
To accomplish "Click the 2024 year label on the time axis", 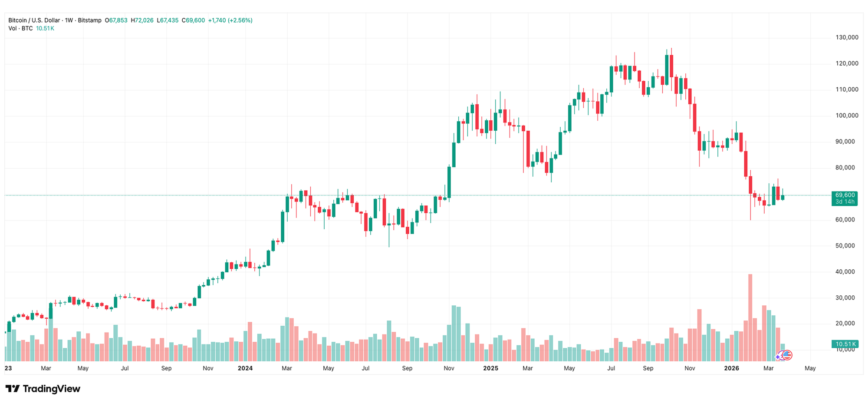I will 245,368.
